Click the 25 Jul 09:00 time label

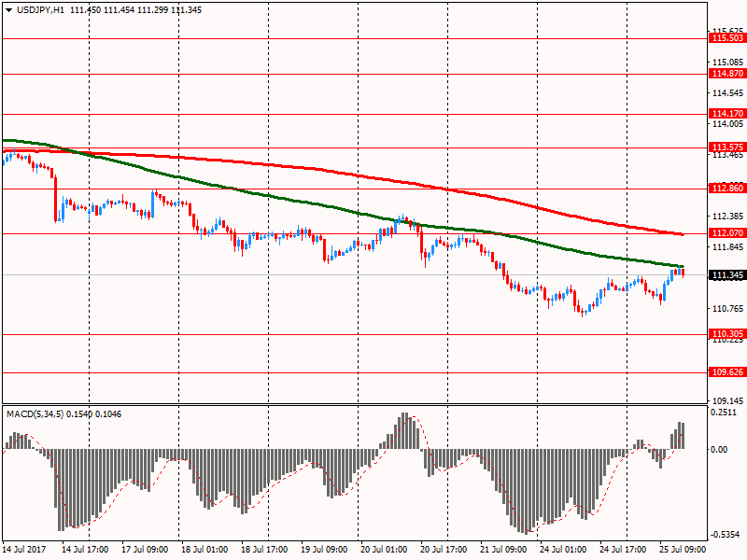pyautogui.click(x=683, y=549)
